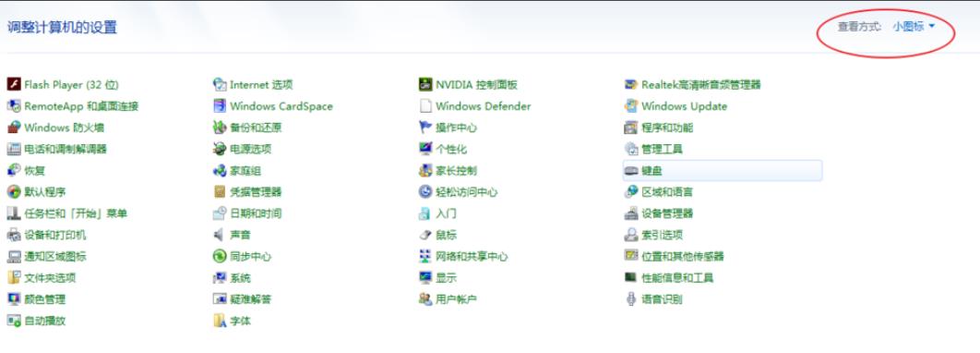
Task: Open the 网络和共享中心 link
Action: coord(472,256)
